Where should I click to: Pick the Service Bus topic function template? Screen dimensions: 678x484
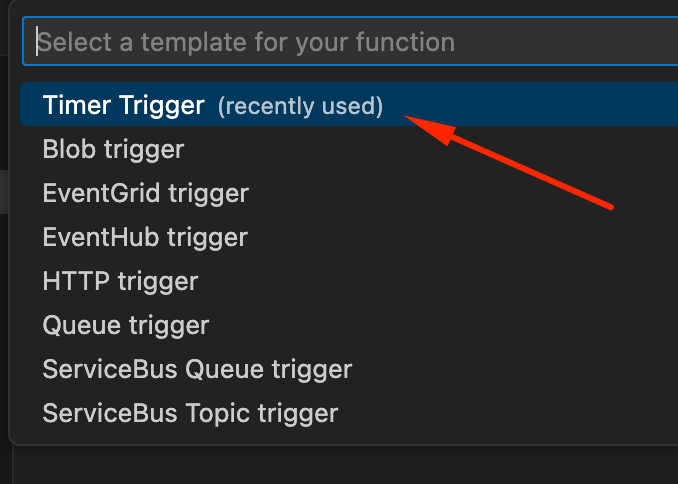[349, 413]
